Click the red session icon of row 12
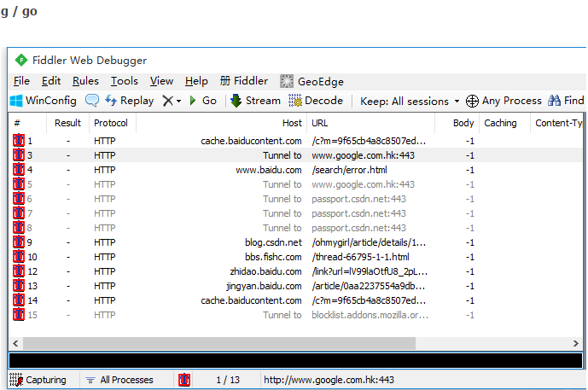Viewport: 588px width, 390px height. [x=19, y=271]
